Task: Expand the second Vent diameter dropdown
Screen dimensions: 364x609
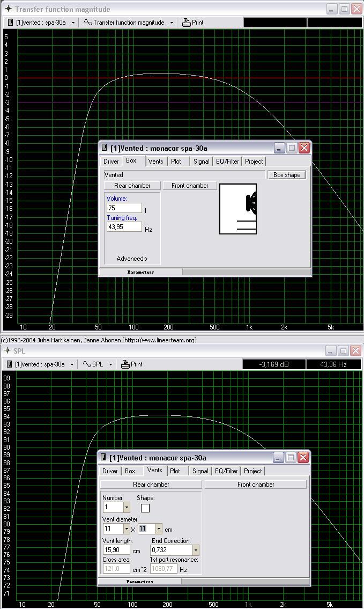Action: 159,529
